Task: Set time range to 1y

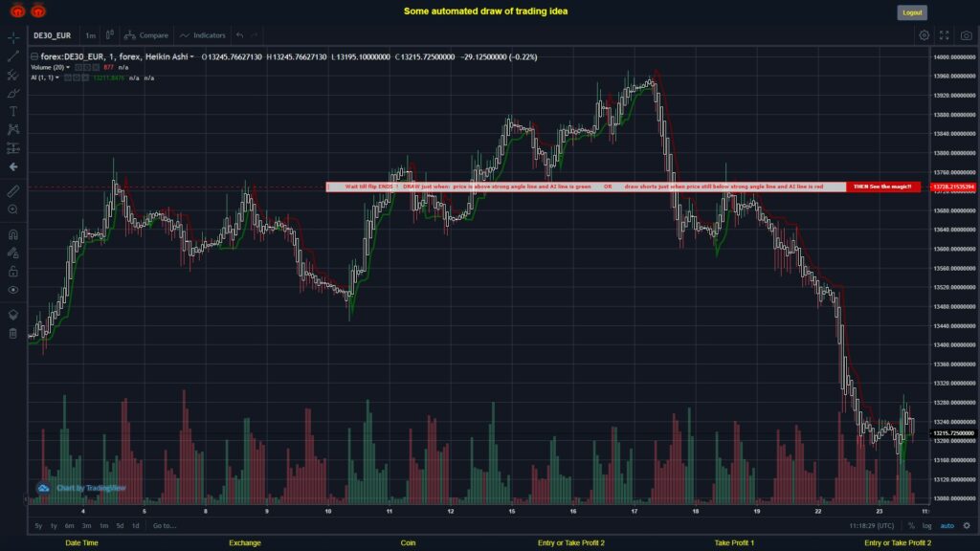Action: pos(54,526)
